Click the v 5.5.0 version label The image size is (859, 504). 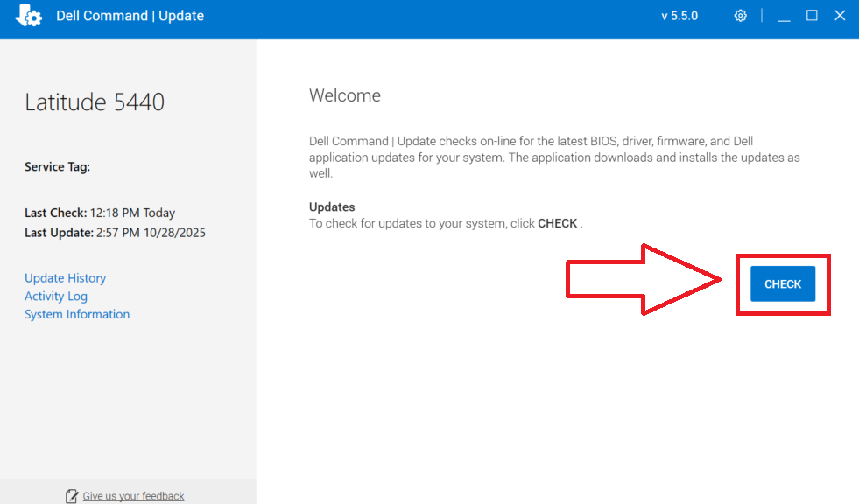679,16
